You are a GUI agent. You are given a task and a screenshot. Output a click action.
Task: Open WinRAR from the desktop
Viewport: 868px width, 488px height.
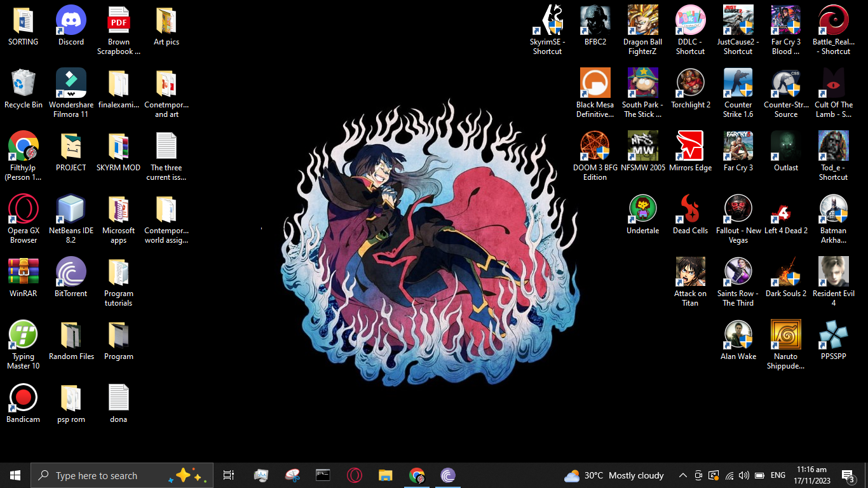tap(24, 277)
